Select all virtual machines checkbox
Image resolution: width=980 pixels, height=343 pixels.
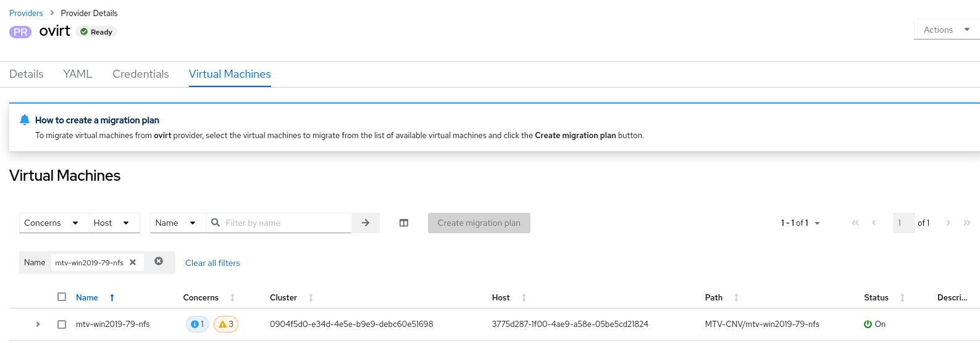click(62, 297)
